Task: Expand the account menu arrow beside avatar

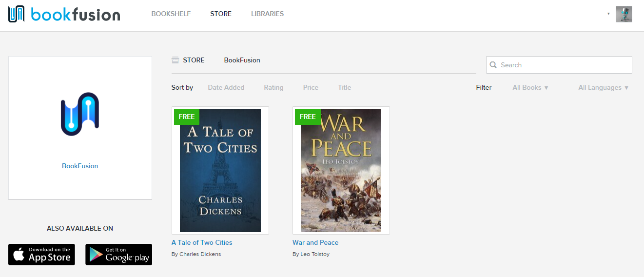Action: (608, 14)
